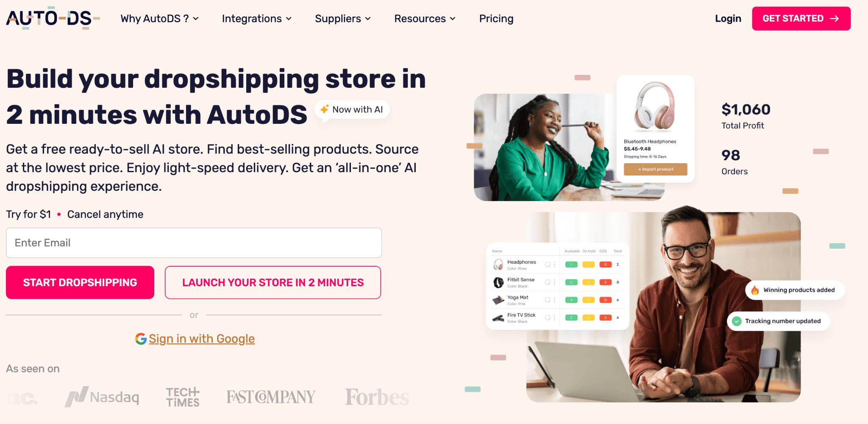Click the fire icon beside Winning products added
This screenshot has height=424, width=868.
click(x=755, y=290)
